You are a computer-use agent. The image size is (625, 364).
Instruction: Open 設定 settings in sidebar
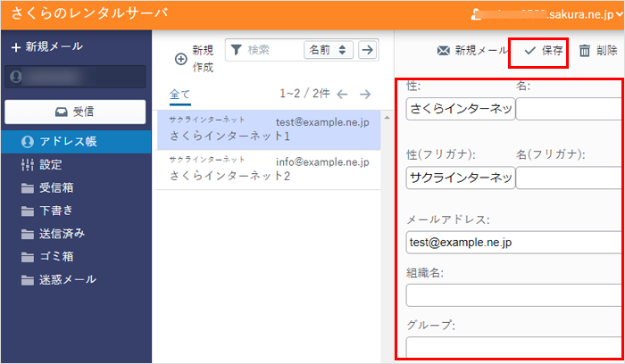[x=50, y=164]
